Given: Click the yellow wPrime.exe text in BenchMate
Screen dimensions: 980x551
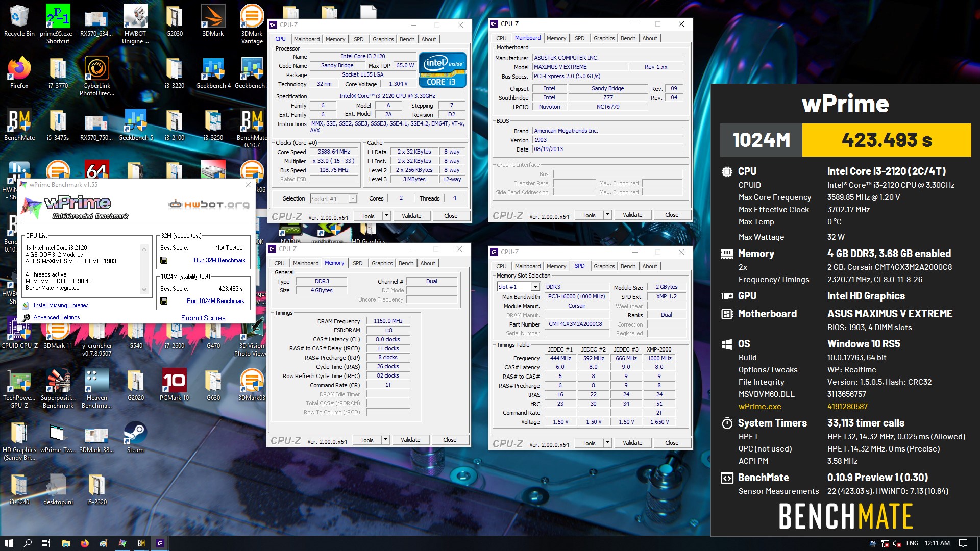Looking at the screenshot, I should [759, 407].
